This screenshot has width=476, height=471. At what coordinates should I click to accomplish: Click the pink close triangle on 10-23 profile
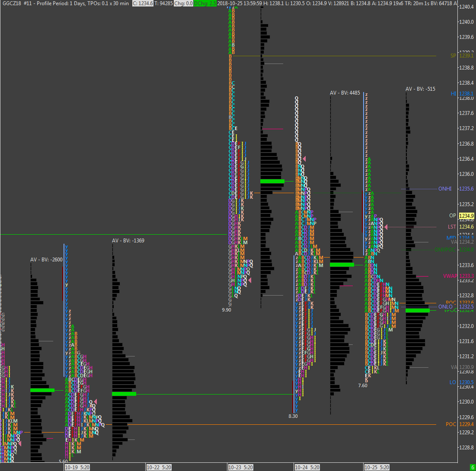[250, 280]
